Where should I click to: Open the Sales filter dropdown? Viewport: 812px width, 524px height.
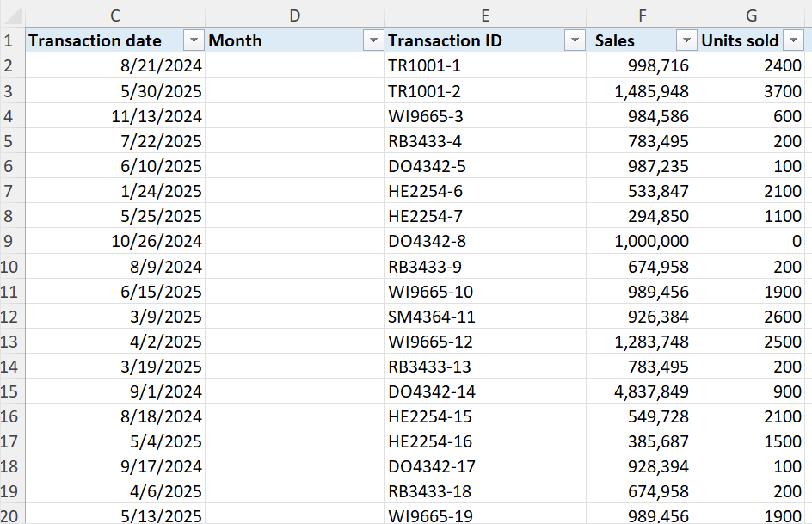tap(686, 40)
